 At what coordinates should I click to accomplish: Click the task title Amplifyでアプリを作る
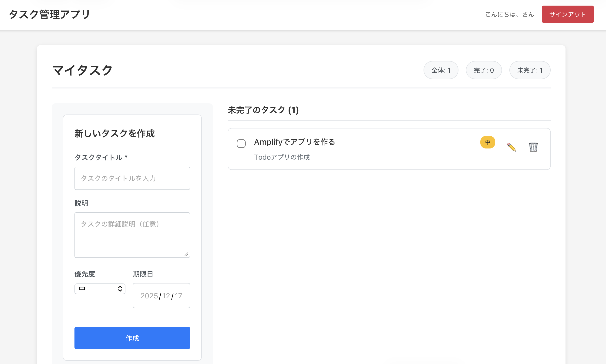coord(294,142)
